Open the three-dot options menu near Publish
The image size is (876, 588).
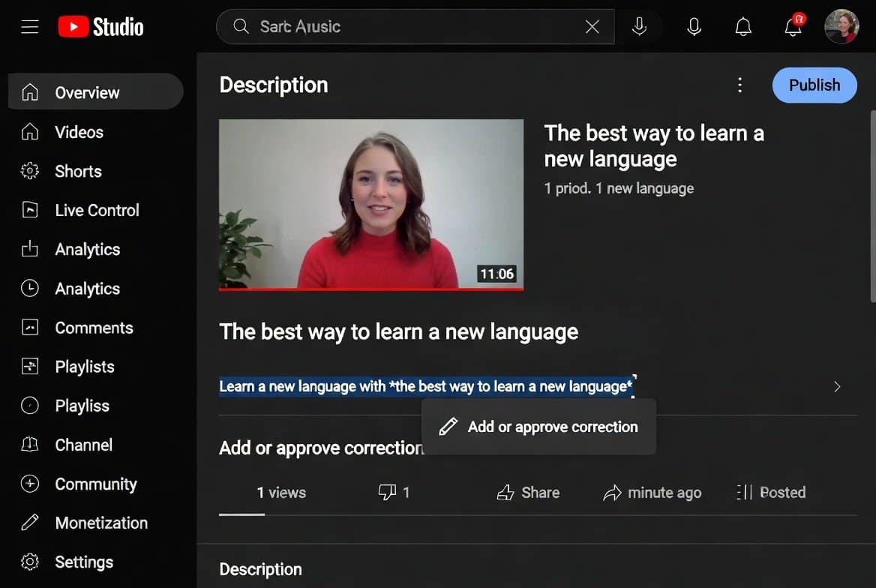pyautogui.click(x=740, y=85)
